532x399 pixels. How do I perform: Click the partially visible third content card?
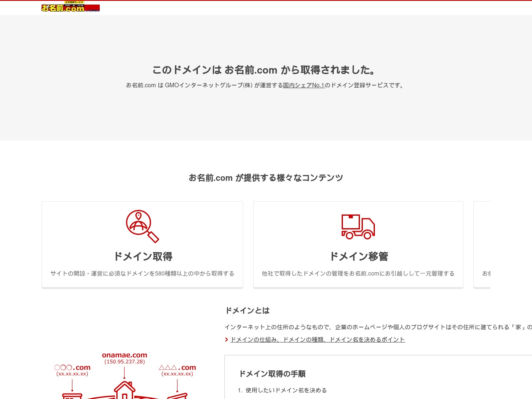[x=482, y=245]
